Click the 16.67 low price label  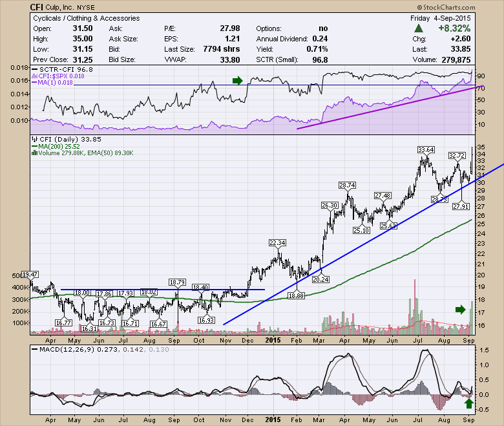pyautogui.click(x=158, y=324)
